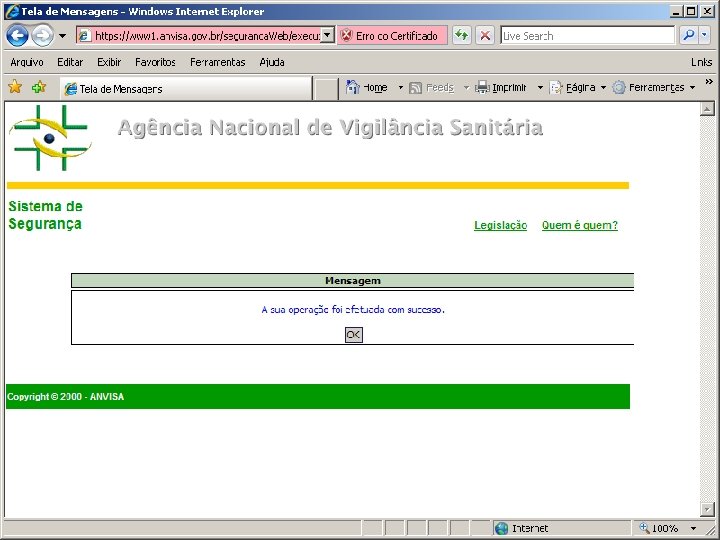Maximize the Internet Explorer window

click(691, 11)
